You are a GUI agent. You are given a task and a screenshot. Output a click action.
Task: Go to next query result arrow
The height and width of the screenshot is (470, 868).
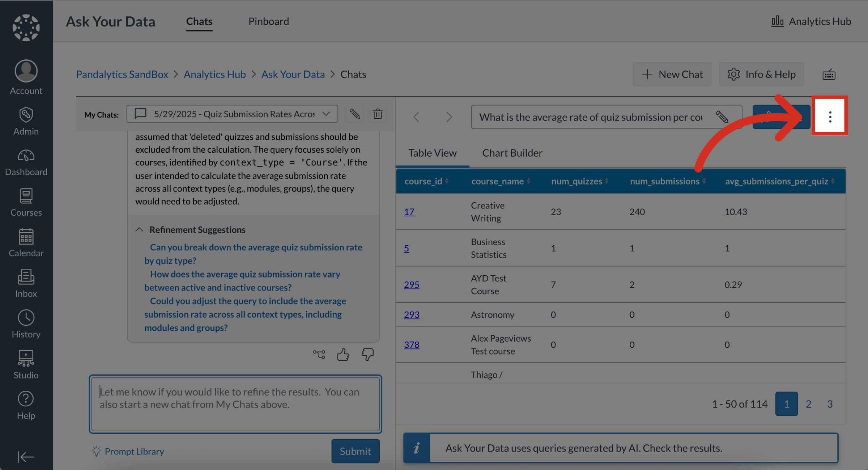click(449, 117)
